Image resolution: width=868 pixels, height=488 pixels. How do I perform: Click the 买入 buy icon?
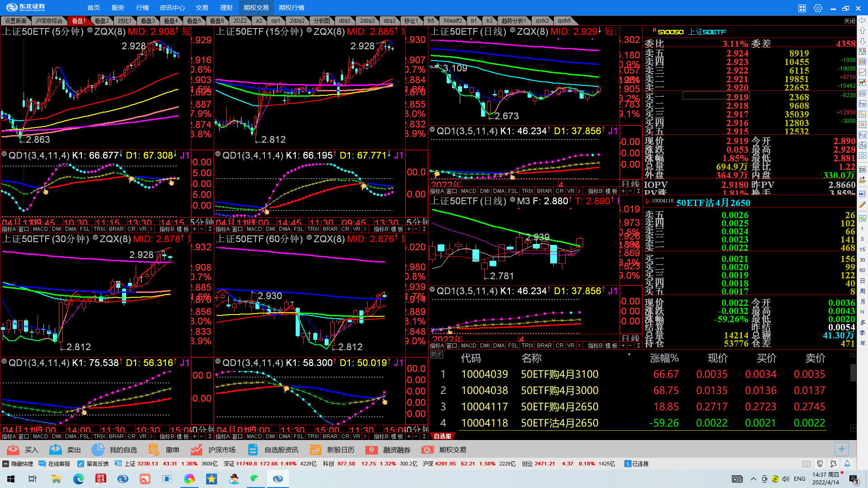pos(13,450)
